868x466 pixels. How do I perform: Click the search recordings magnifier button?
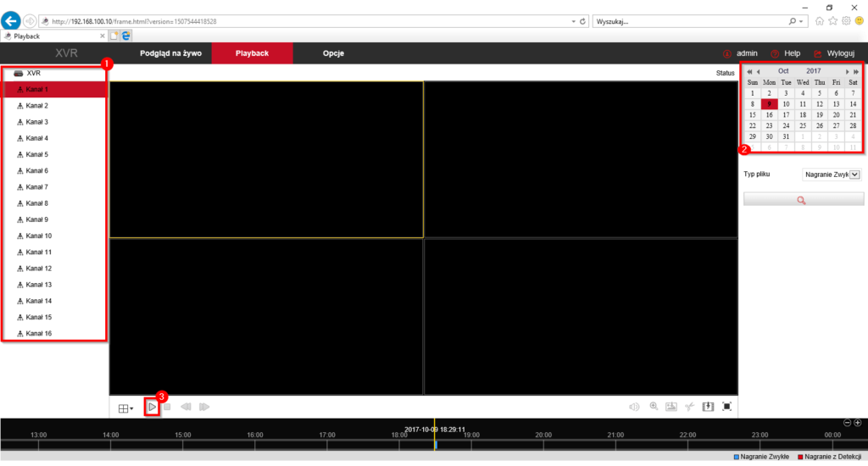point(803,200)
